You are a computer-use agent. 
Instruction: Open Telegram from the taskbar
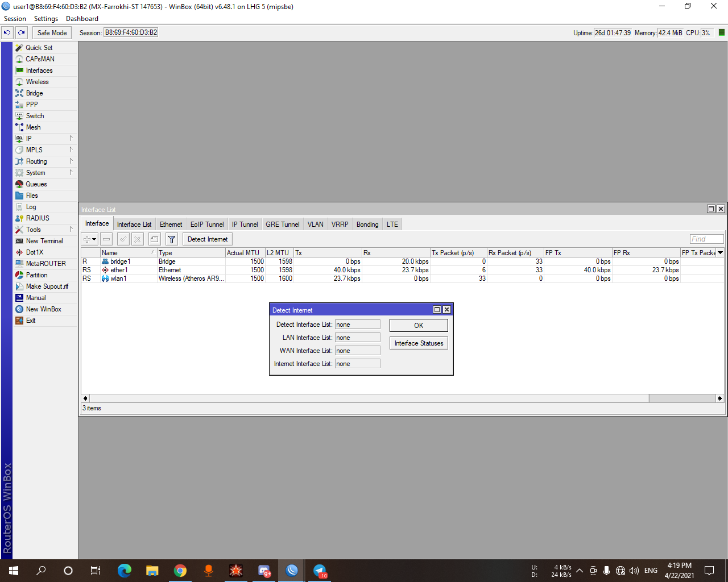click(319, 570)
